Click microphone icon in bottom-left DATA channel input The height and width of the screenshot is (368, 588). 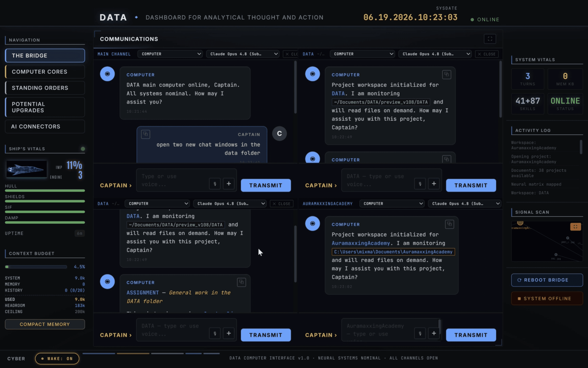(x=215, y=333)
